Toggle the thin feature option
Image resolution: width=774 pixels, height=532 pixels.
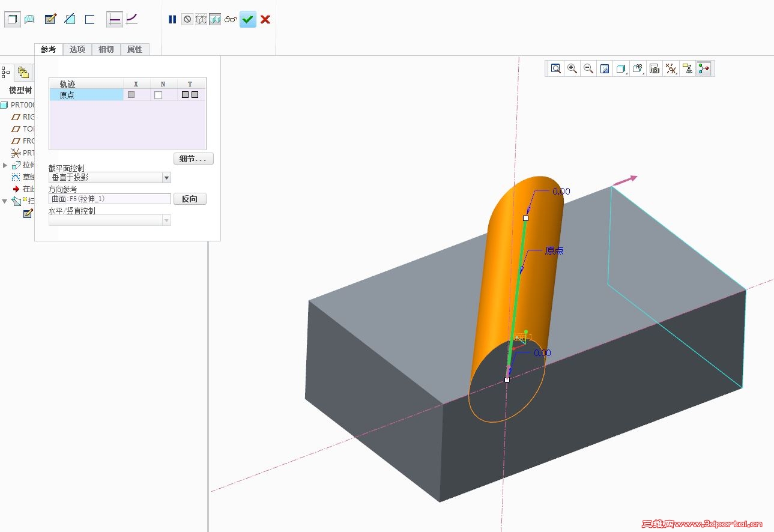pyautogui.click(x=90, y=19)
